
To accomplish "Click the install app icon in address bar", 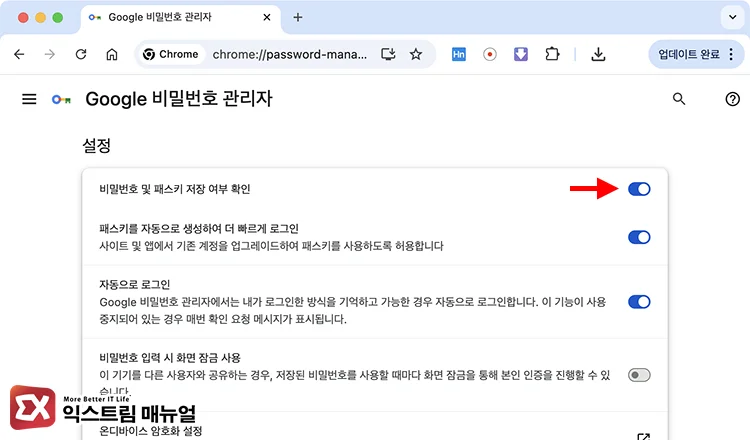I will [x=388, y=54].
